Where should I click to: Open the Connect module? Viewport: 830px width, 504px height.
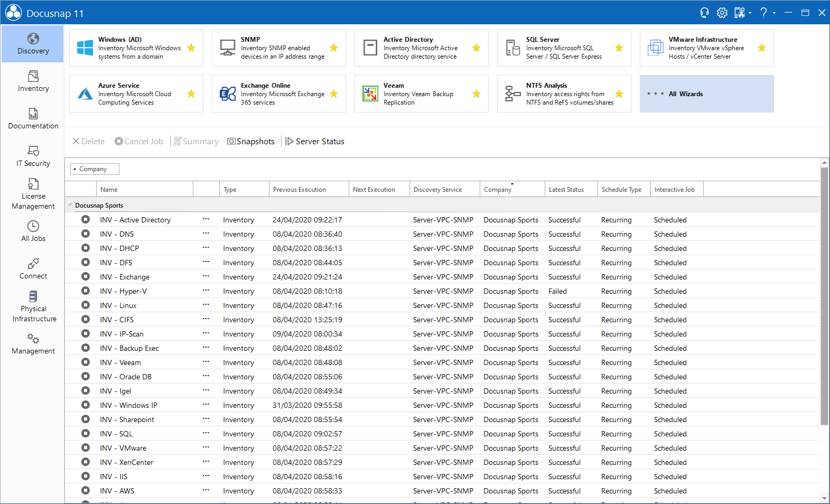[x=33, y=269]
